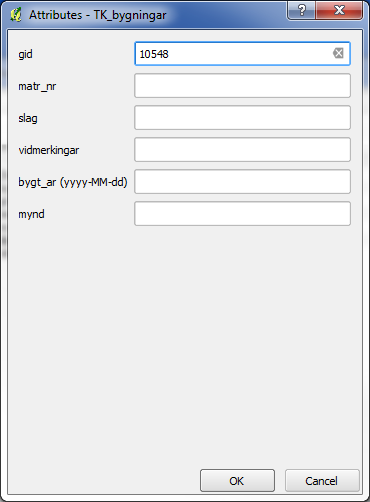
Task: Click the Attributes - TK_bygningar title bar
Action: point(97,15)
